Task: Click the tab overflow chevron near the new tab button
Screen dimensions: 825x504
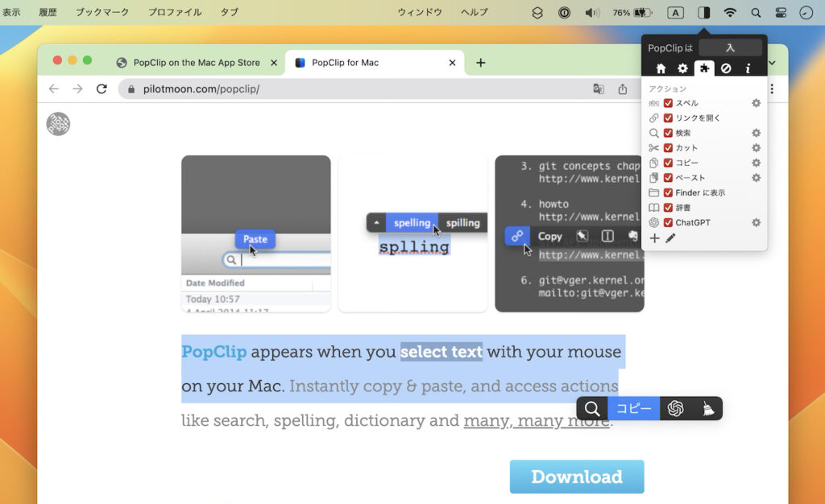Action: click(x=772, y=62)
